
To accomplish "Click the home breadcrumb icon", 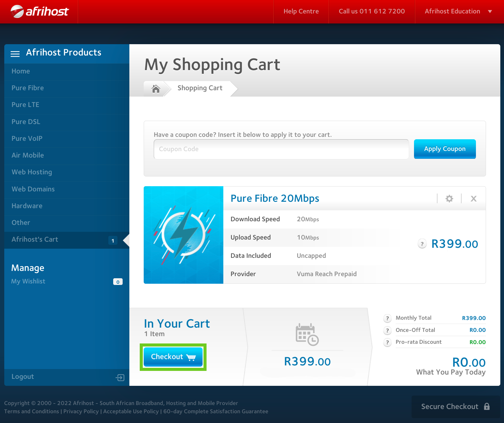I will coord(156,89).
